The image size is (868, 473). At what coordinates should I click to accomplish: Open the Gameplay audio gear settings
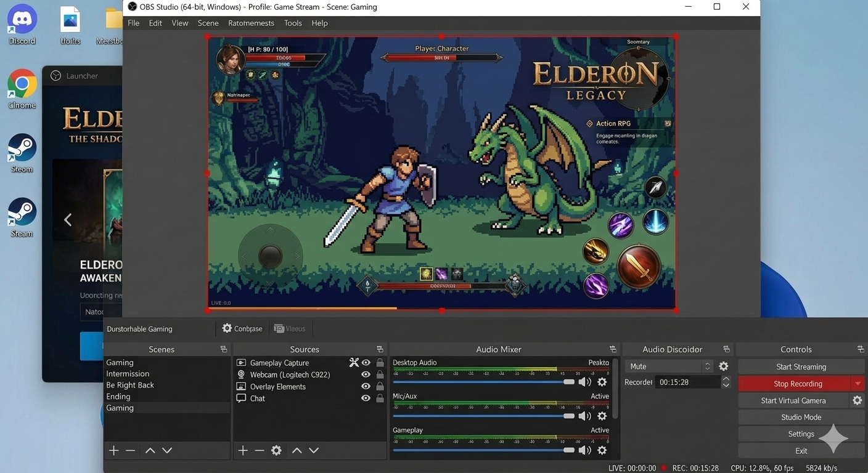point(602,450)
